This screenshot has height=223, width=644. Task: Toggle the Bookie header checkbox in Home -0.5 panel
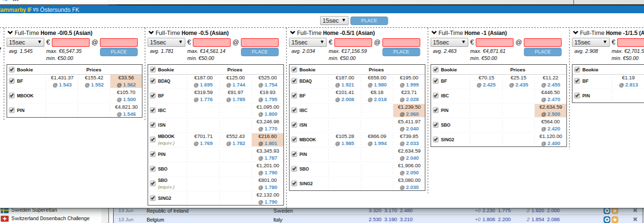click(x=153, y=69)
